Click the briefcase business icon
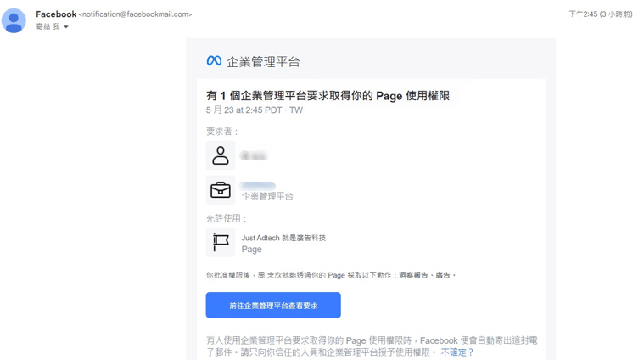644x360 pixels. pos(221,190)
